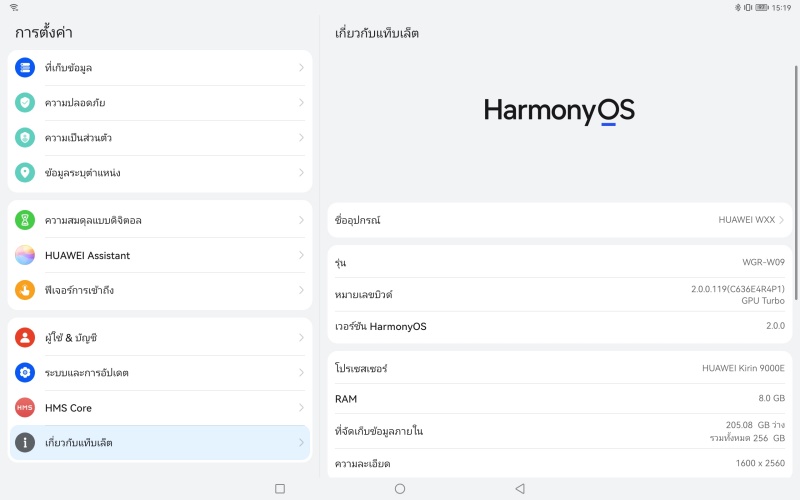Tap the 15:19 clock
The width and height of the screenshot is (800, 500).
781,8
